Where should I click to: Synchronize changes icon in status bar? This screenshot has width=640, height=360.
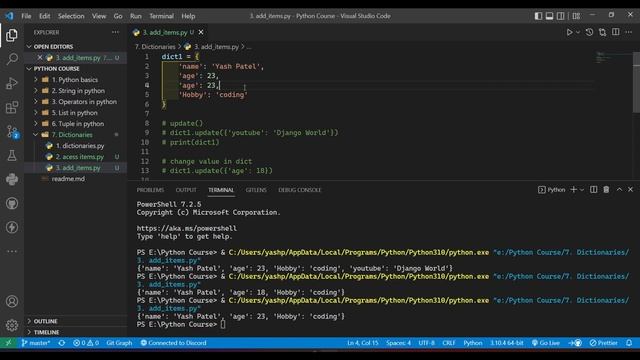62,343
